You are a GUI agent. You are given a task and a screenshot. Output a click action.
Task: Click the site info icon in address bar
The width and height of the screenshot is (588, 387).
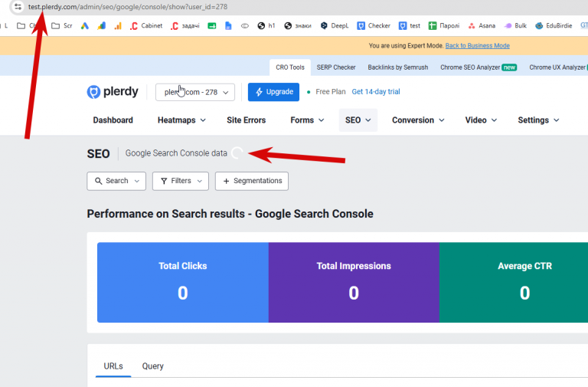(x=18, y=6)
